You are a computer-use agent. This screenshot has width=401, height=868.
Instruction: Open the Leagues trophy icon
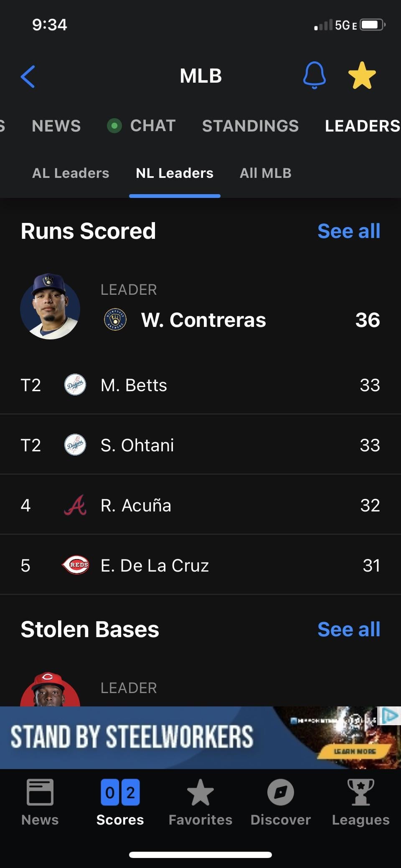(361, 792)
